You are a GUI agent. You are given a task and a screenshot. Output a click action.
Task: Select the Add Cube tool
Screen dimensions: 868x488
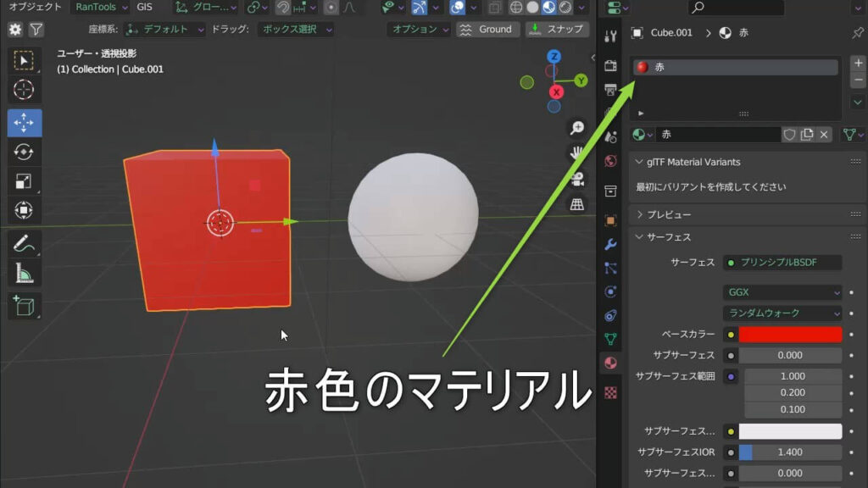pos(24,306)
